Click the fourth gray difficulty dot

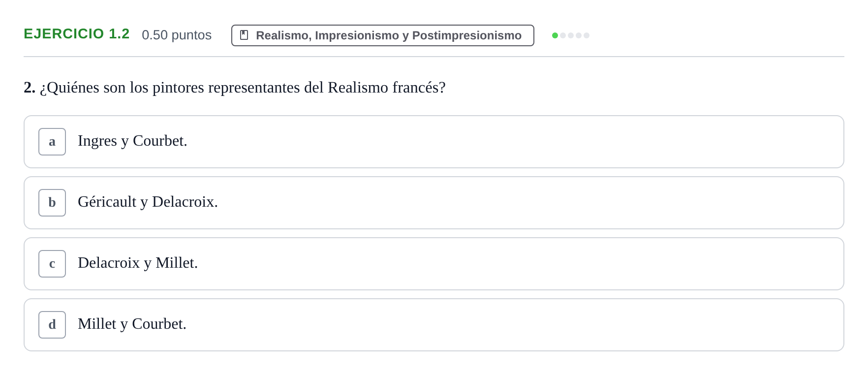(x=579, y=35)
